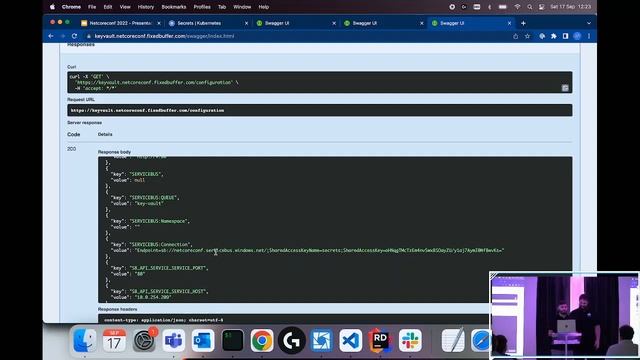Screen dimensions: 640x360
Task: Open the Chrome extensions puzzle icon
Action: pyautogui.click(x=553, y=36)
